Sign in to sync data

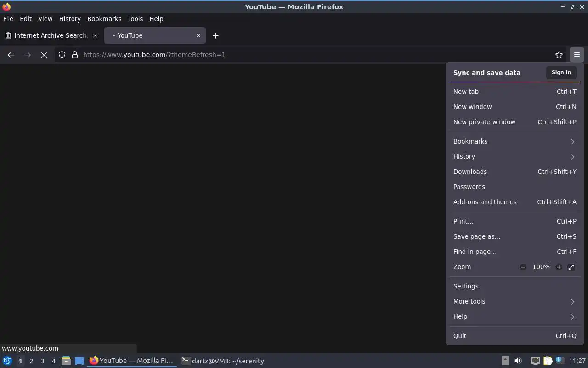(561, 72)
